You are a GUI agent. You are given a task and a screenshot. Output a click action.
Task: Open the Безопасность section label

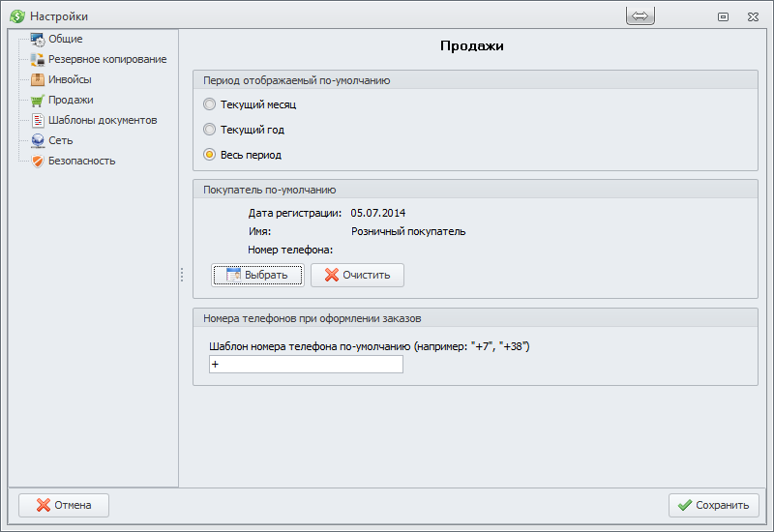(81, 161)
